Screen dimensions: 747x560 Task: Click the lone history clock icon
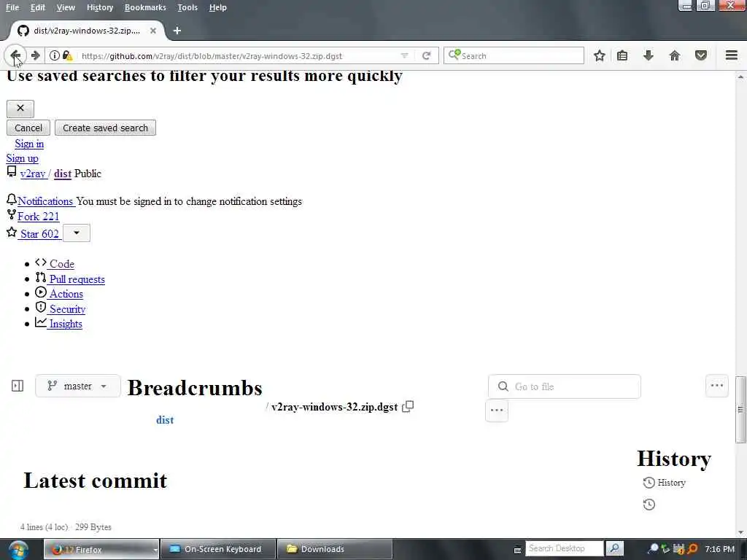tap(649, 505)
